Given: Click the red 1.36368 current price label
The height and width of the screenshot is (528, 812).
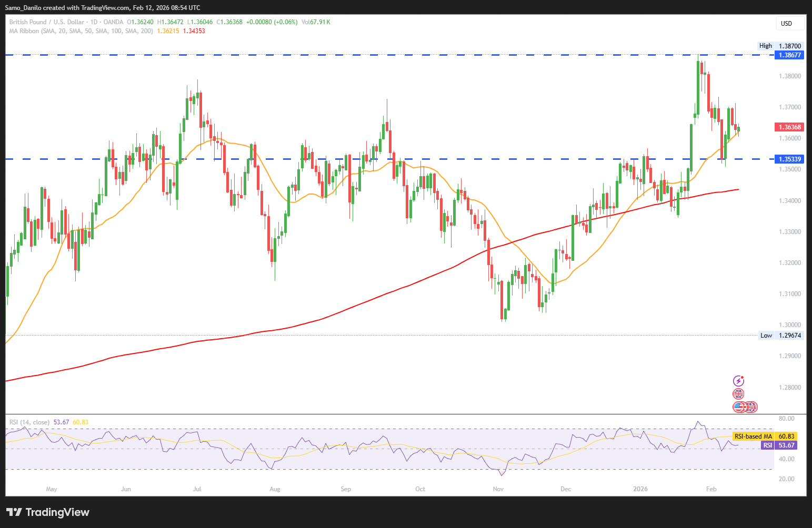Looking at the screenshot, I should [x=789, y=127].
